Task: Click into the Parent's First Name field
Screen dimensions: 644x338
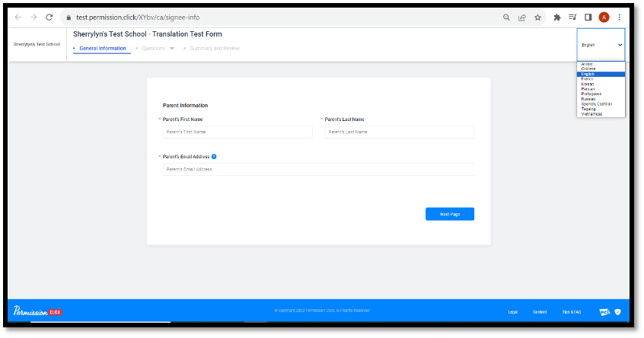Action: point(238,132)
